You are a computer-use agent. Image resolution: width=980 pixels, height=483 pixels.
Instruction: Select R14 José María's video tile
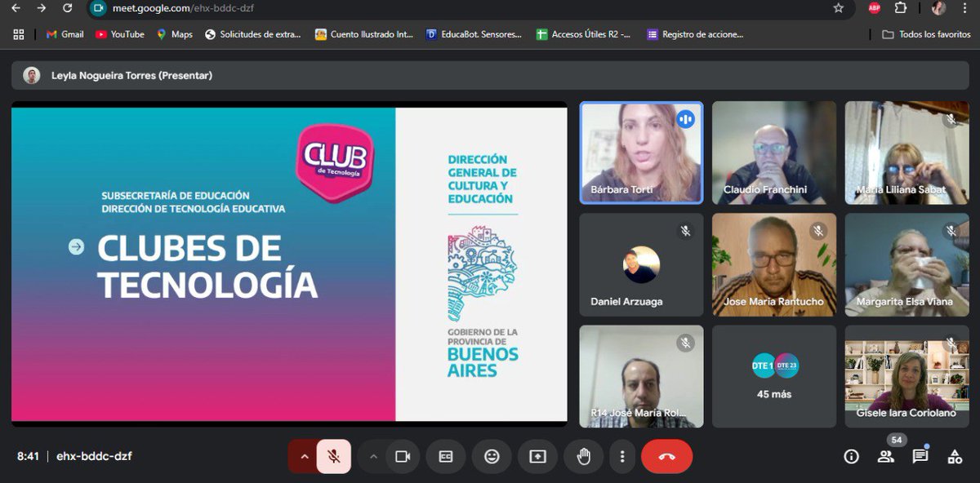[x=641, y=376]
